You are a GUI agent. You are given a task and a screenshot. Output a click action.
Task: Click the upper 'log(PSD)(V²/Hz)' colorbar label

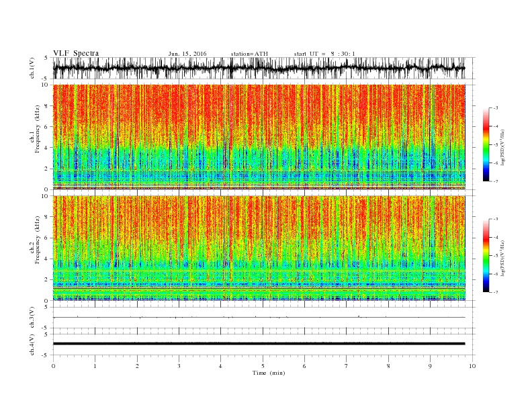(502, 146)
